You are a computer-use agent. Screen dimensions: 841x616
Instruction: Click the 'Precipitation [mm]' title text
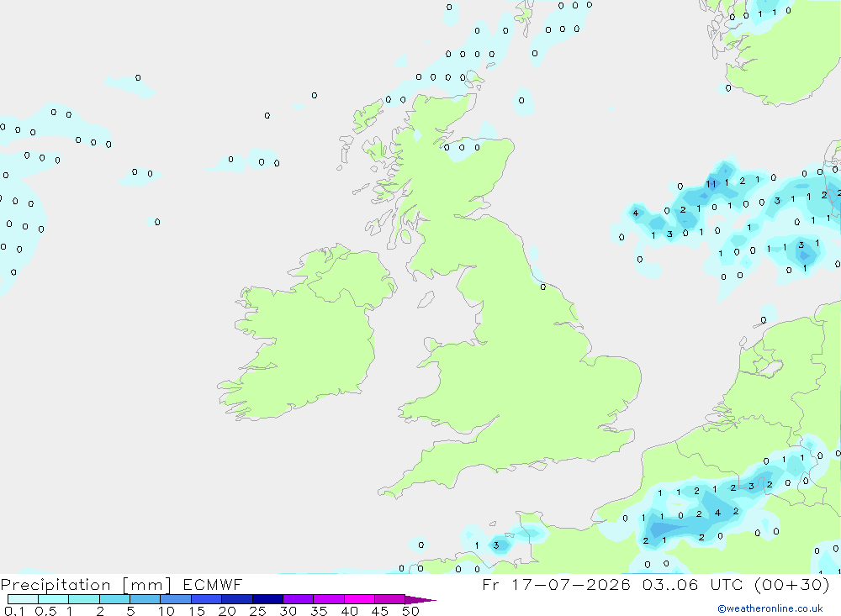coord(86,585)
